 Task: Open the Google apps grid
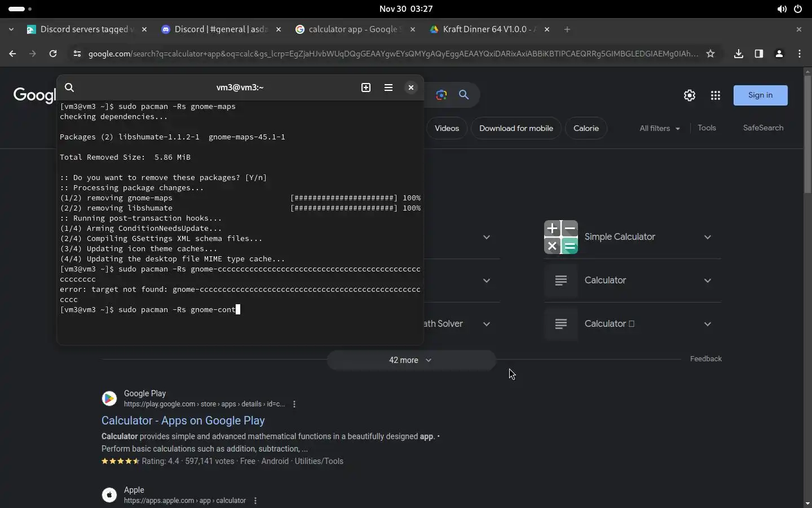click(716, 95)
